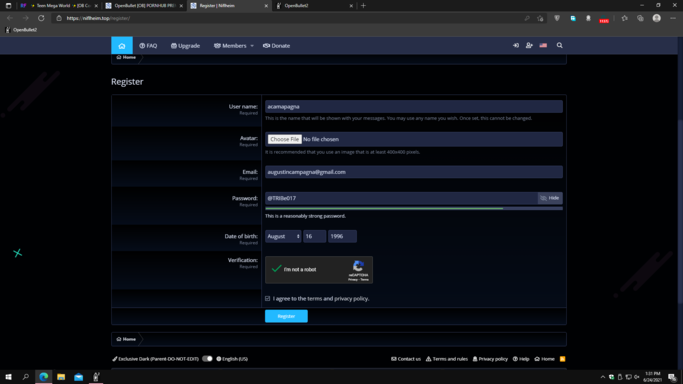This screenshot has width=683, height=384.
Task: Open the Terms and rules footer link
Action: click(446, 359)
